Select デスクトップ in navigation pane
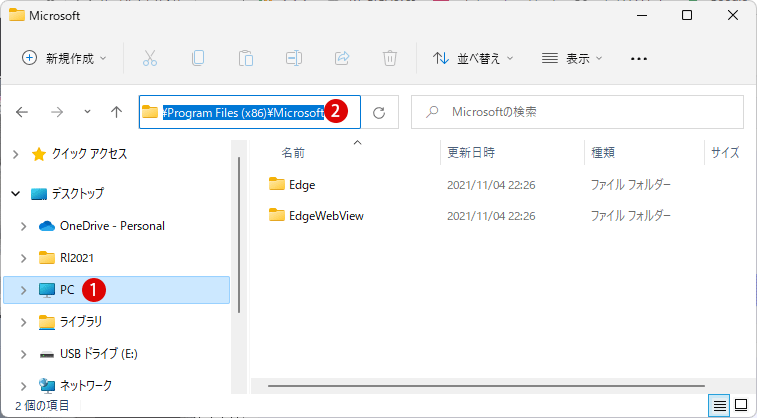The width and height of the screenshot is (757, 418). point(67,194)
